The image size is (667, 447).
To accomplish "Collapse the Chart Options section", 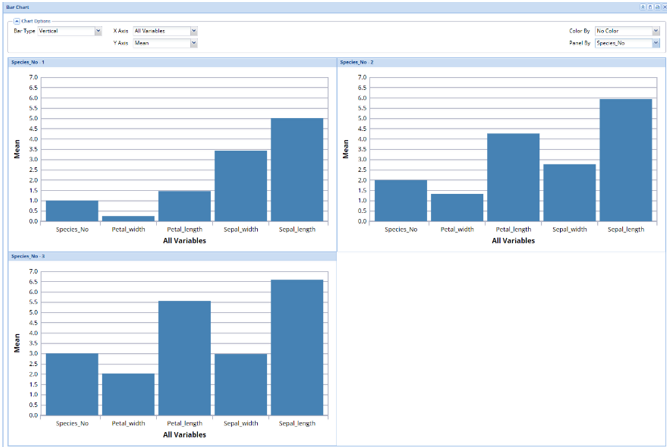I will pos(15,20).
